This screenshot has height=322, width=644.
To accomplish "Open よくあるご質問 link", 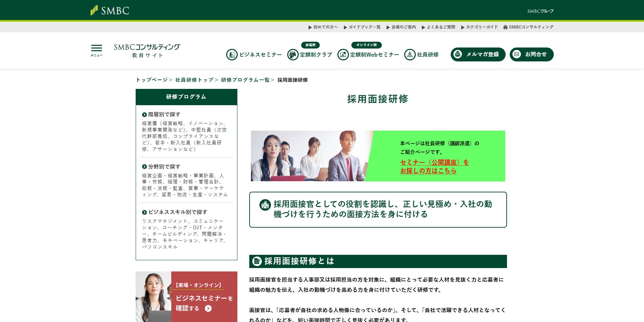I will coord(441,27).
